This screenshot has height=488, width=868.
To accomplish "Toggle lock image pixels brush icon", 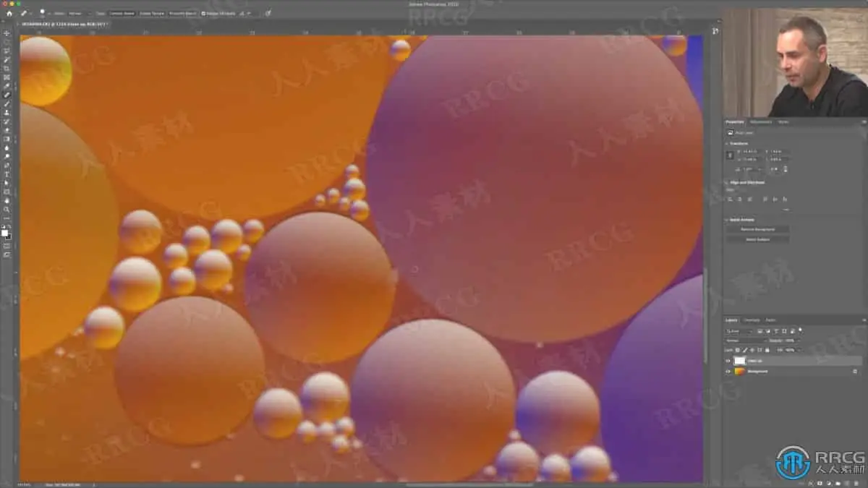I will click(745, 350).
